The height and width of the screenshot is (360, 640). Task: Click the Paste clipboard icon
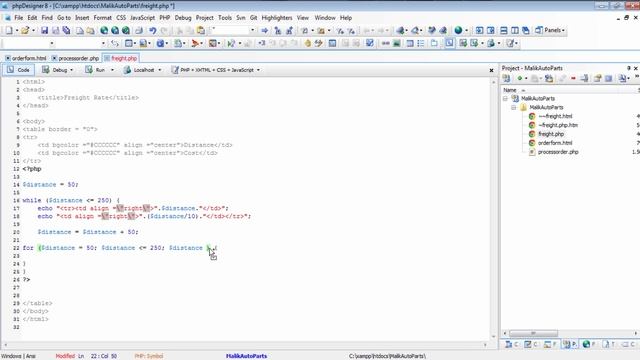[201, 30]
